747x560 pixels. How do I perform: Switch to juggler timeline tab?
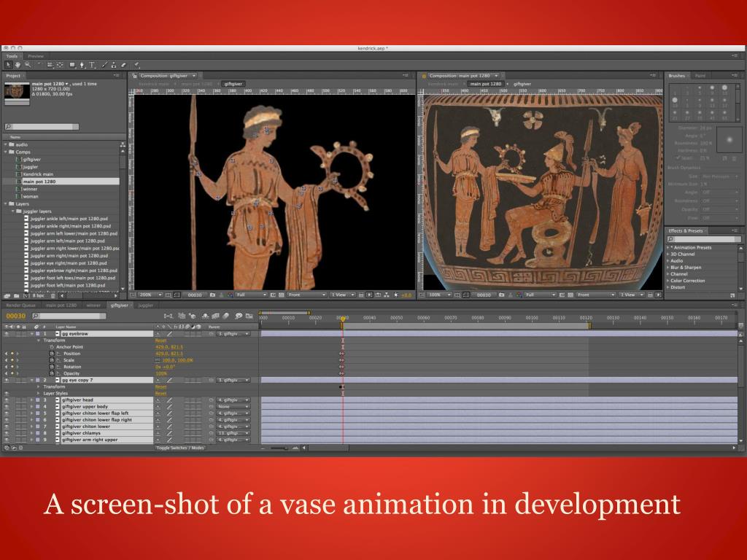point(145,306)
